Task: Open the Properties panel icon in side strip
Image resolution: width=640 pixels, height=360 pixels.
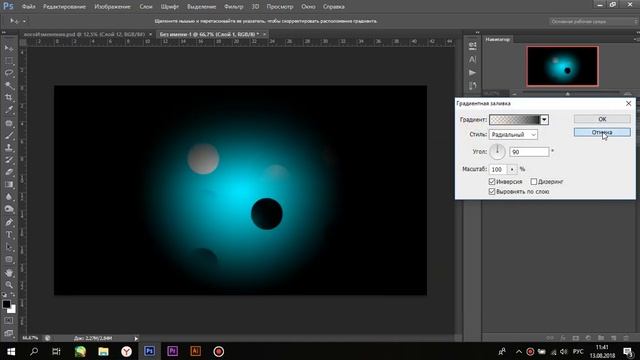Action: (x=472, y=46)
